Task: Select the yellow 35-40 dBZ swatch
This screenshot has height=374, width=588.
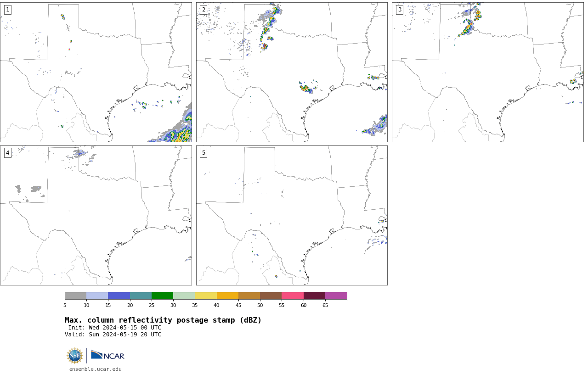Action: [x=206, y=296]
